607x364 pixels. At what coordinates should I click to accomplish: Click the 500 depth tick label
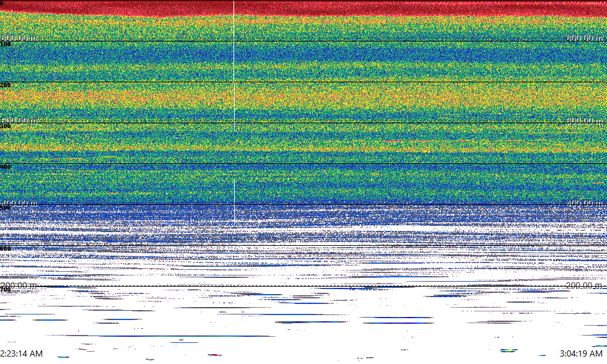click(6, 208)
